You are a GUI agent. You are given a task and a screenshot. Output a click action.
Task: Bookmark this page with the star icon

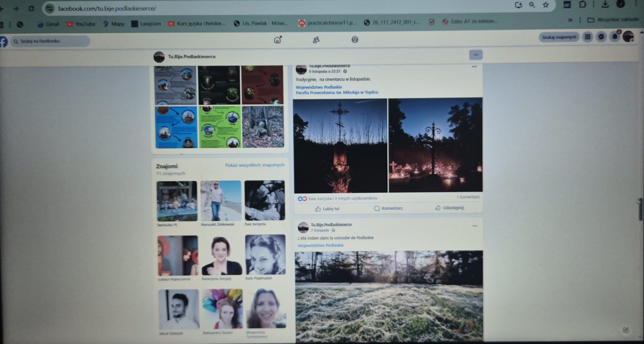point(545,5)
